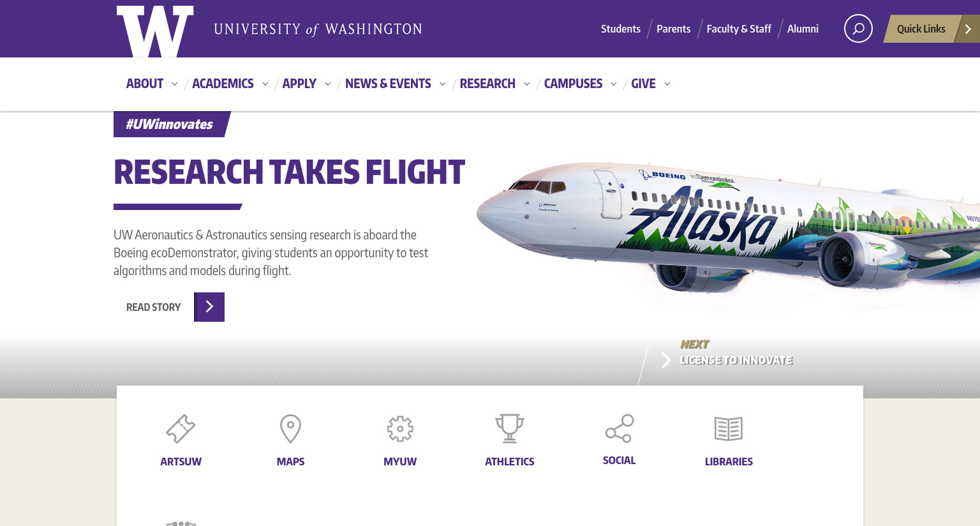Open the search magnifier icon
The image size is (980, 526).
click(858, 29)
